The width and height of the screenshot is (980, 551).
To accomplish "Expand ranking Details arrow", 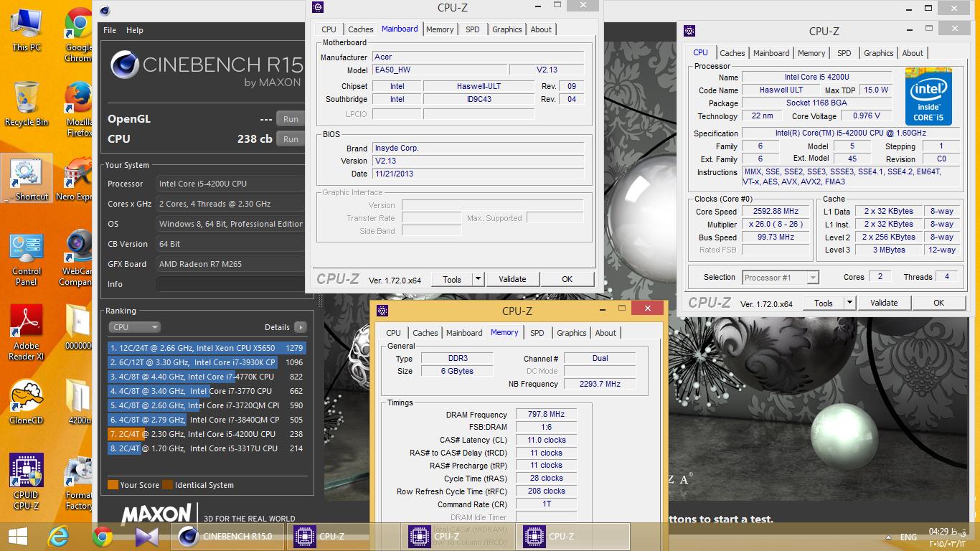I will pyautogui.click(x=301, y=327).
